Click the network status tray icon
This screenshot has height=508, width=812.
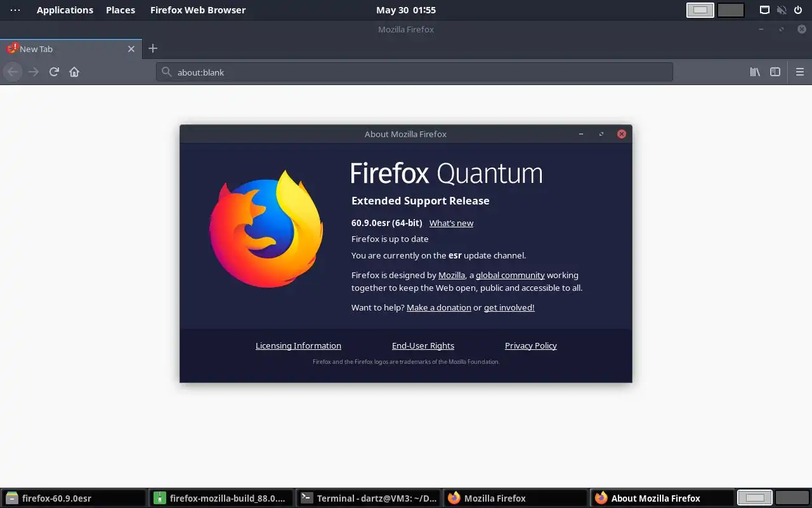coord(765,10)
